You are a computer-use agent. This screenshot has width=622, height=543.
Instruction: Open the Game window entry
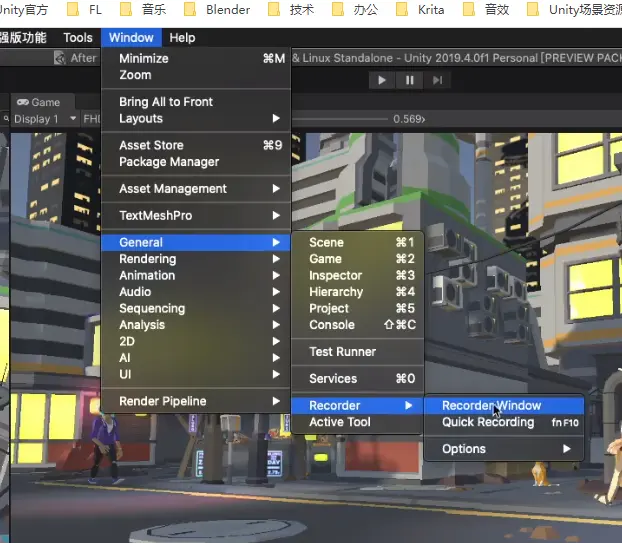tap(357, 259)
